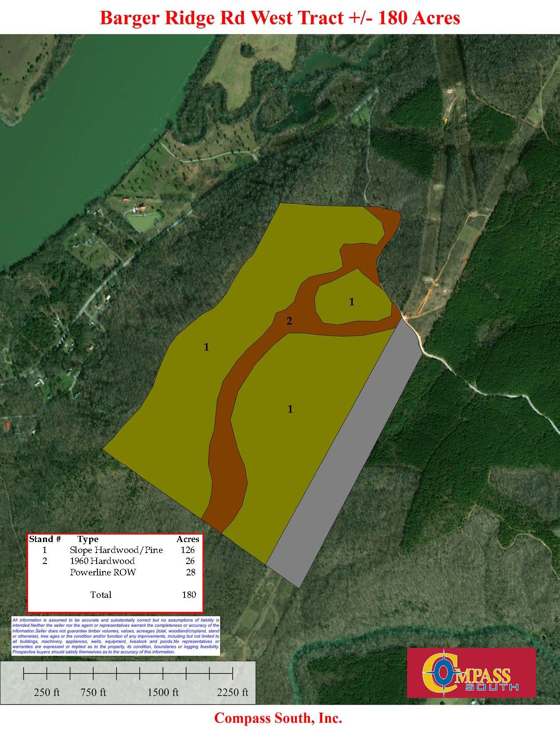Viewport: 560px width, 730px height.
Task: Click the 1500 ft scale bar label
Action: [163, 693]
